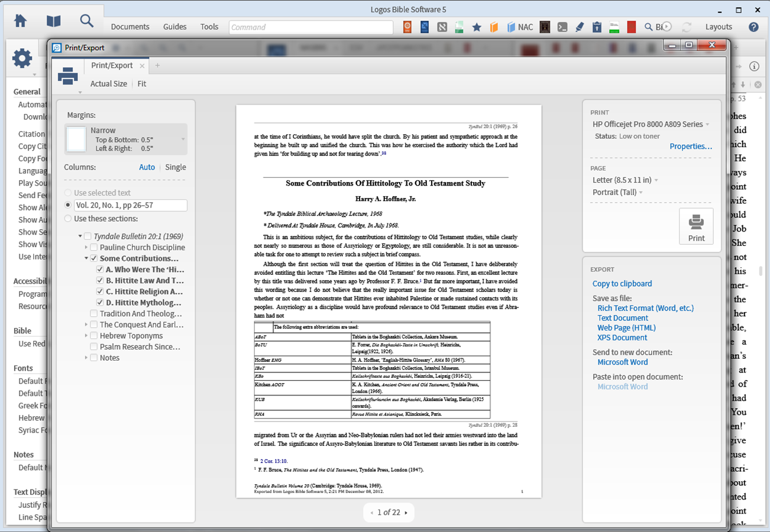Open the Letter paper size dropdown
770x532 pixels.
click(625, 180)
